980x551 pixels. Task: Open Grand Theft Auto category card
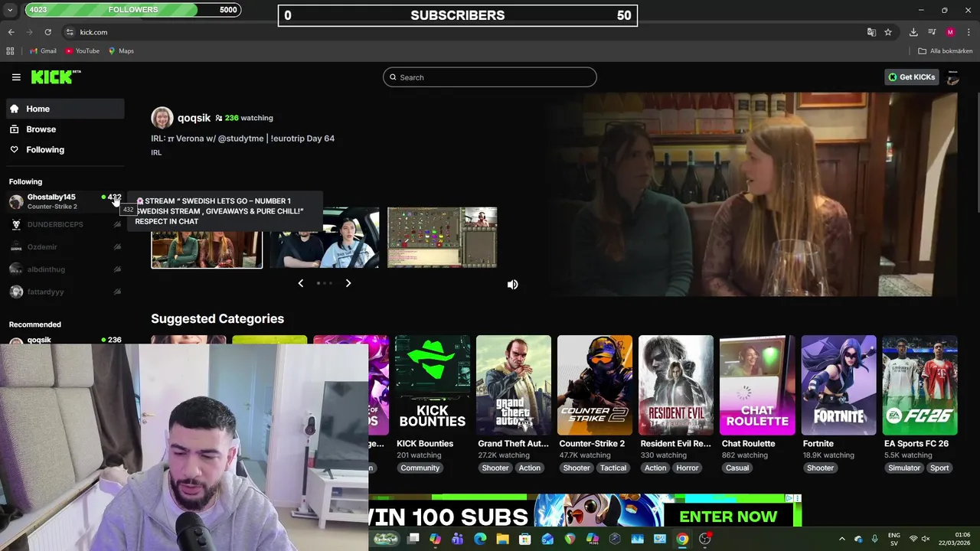pos(514,385)
